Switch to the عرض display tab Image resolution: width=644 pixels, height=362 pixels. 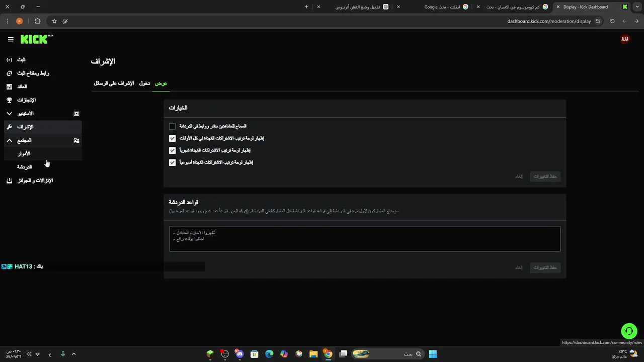(161, 83)
